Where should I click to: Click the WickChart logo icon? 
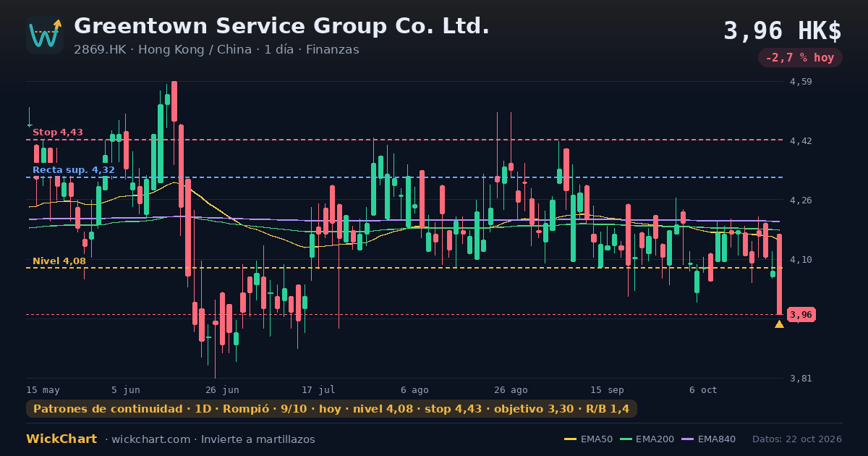[45, 35]
